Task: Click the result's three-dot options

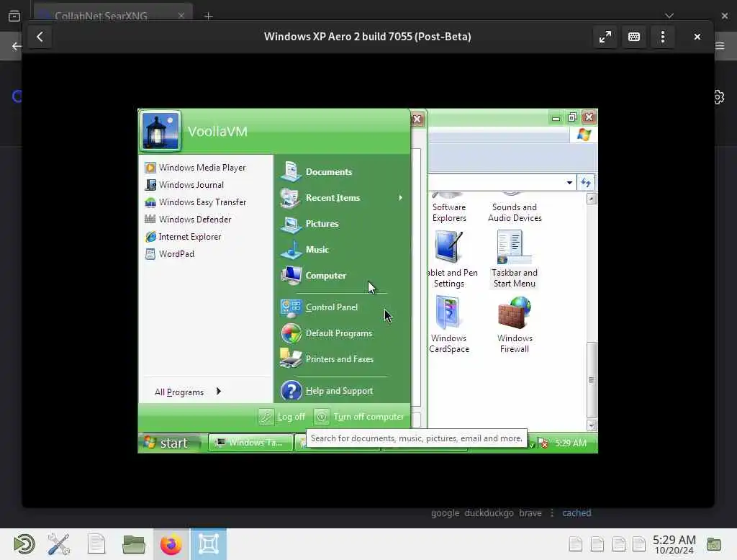Action: [x=552, y=513]
